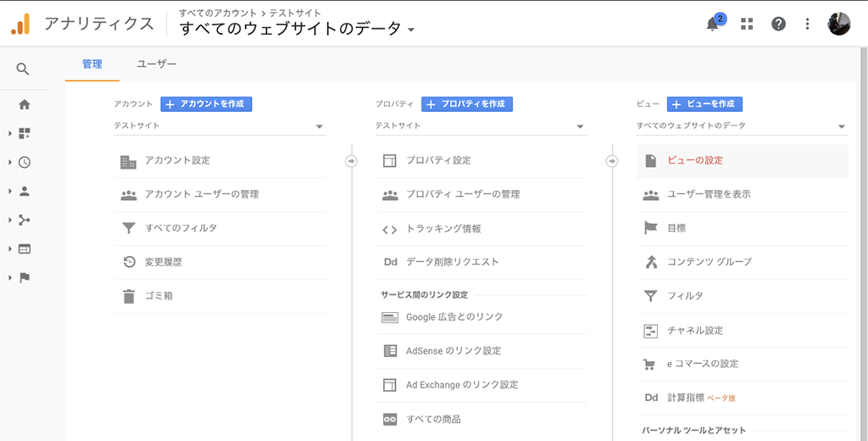Open the three-dot more options menu
Screen dimensions: 868x441
[808, 24]
